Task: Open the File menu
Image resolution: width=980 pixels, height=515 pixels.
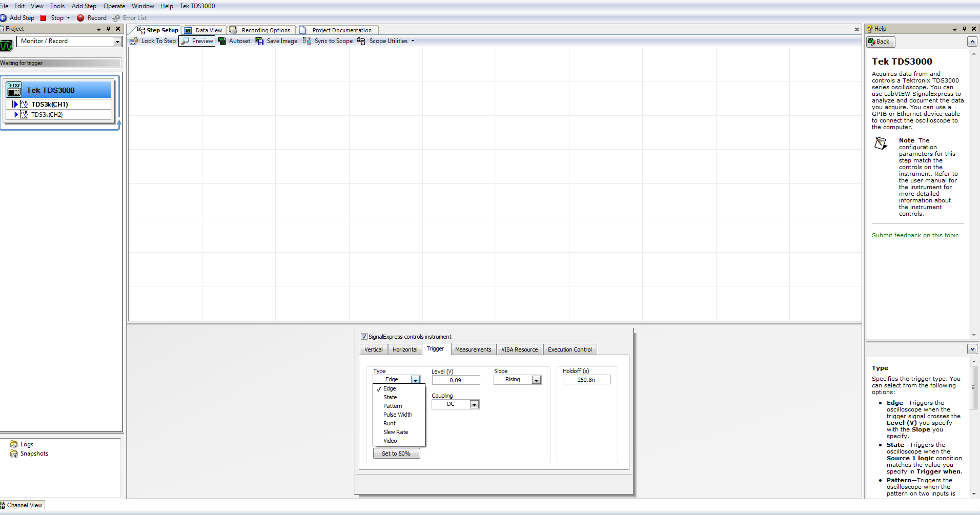Action: tap(4, 6)
